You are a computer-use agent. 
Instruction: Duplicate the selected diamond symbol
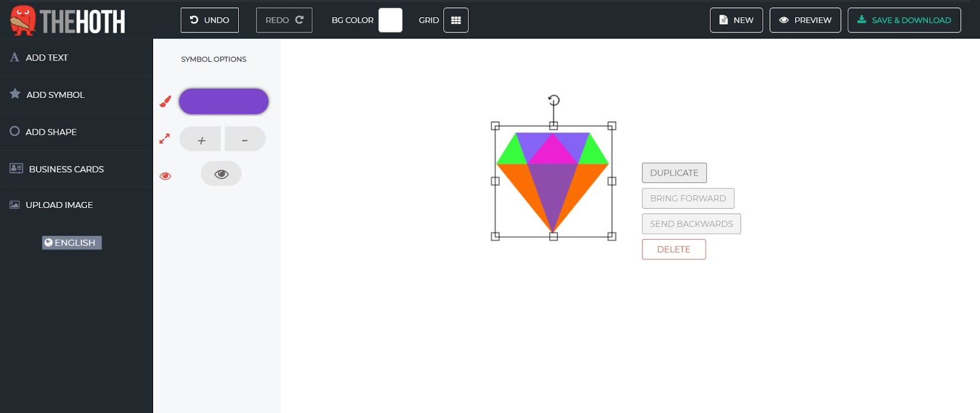tap(674, 173)
